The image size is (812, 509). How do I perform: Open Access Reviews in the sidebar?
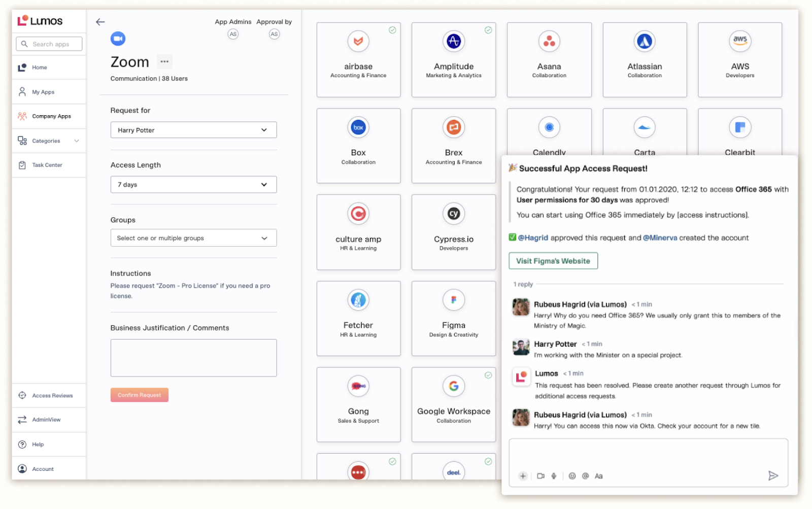click(49, 395)
